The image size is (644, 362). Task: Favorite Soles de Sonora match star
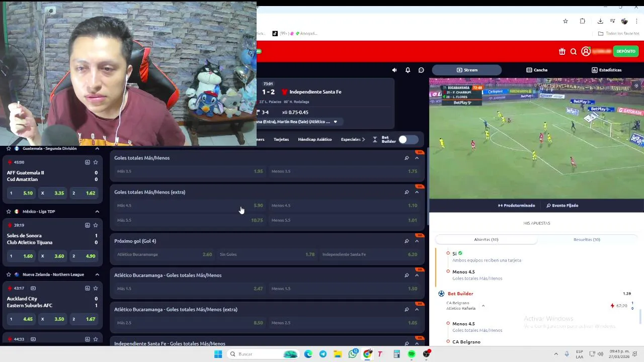click(96, 225)
